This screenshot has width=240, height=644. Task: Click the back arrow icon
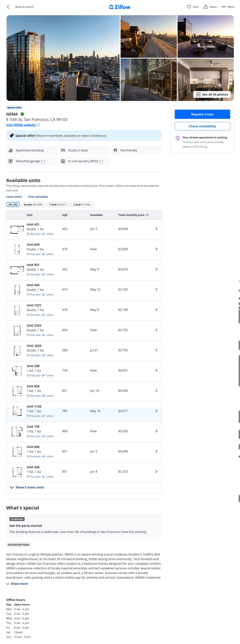(x=8, y=7)
